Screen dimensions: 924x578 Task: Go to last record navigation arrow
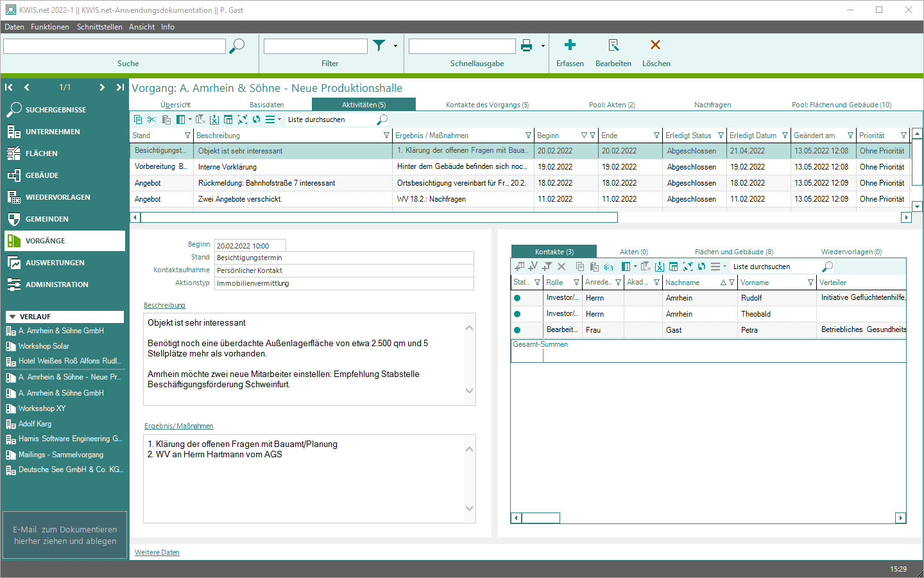click(120, 87)
